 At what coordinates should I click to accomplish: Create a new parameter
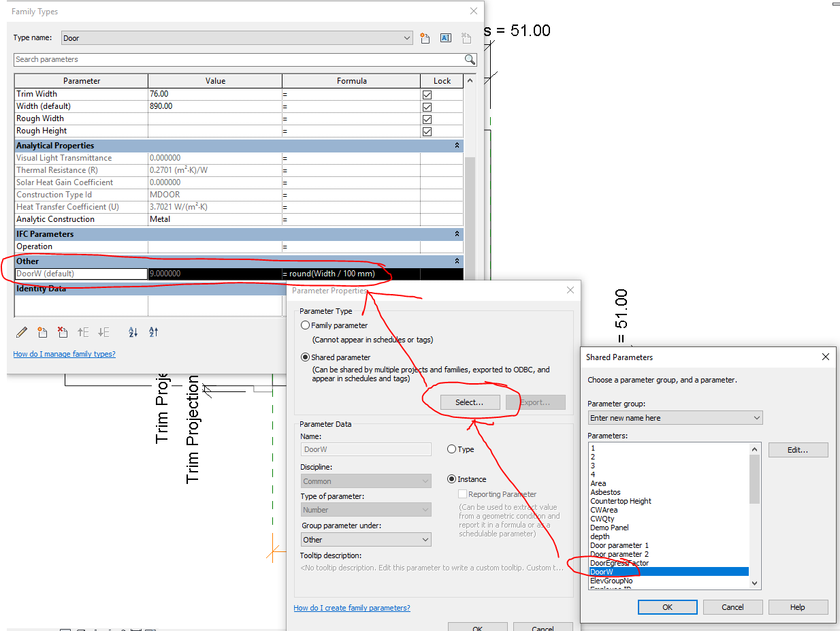coord(42,332)
